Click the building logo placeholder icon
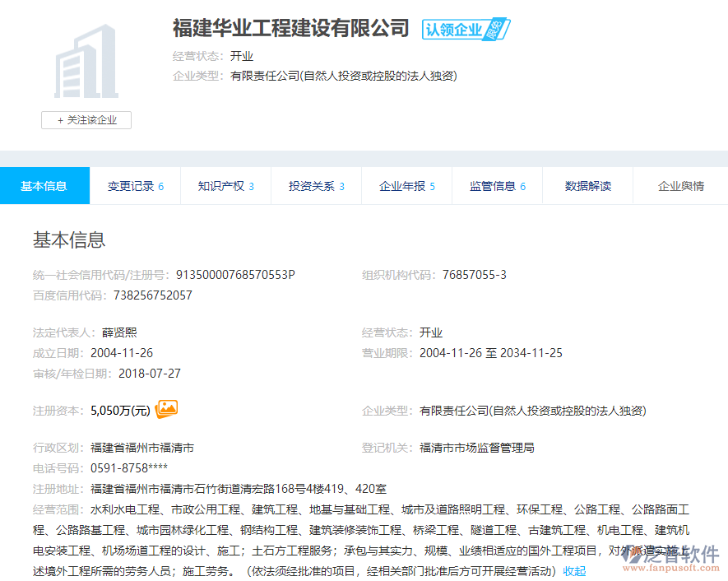 86,62
